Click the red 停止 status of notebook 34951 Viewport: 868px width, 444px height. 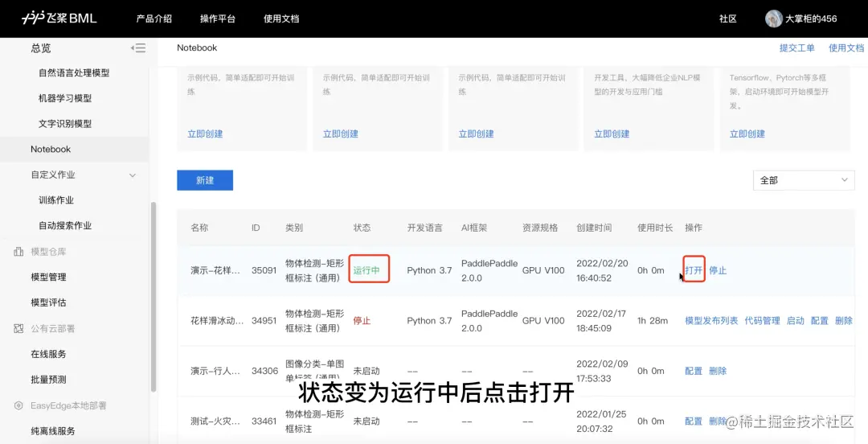pyautogui.click(x=362, y=320)
